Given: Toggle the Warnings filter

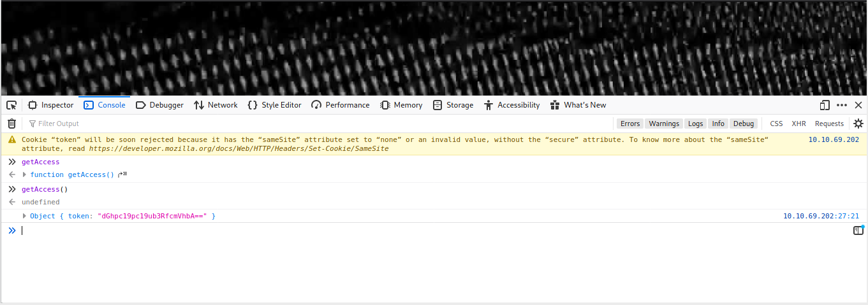Looking at the screenshot, I should (x=663, y=124).
